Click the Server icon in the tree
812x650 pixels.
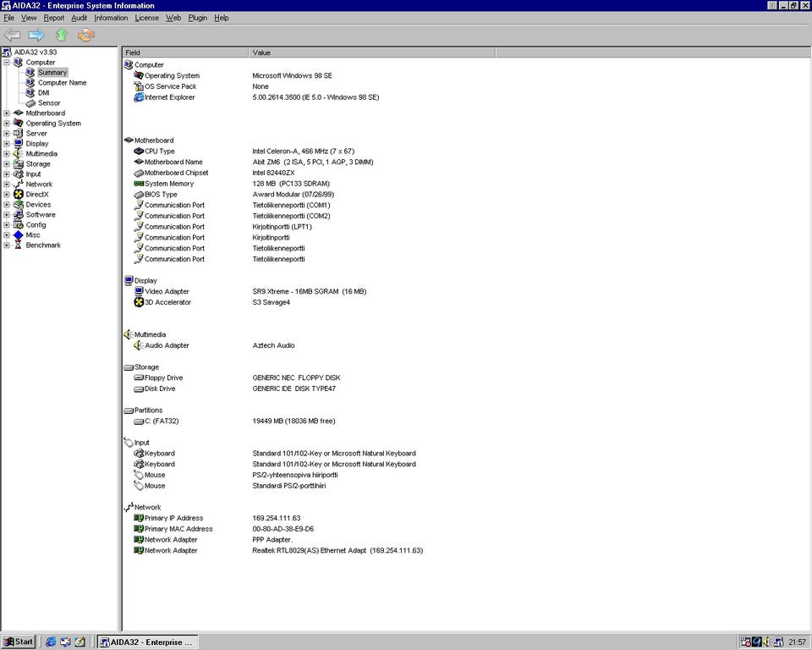(18, 133)
